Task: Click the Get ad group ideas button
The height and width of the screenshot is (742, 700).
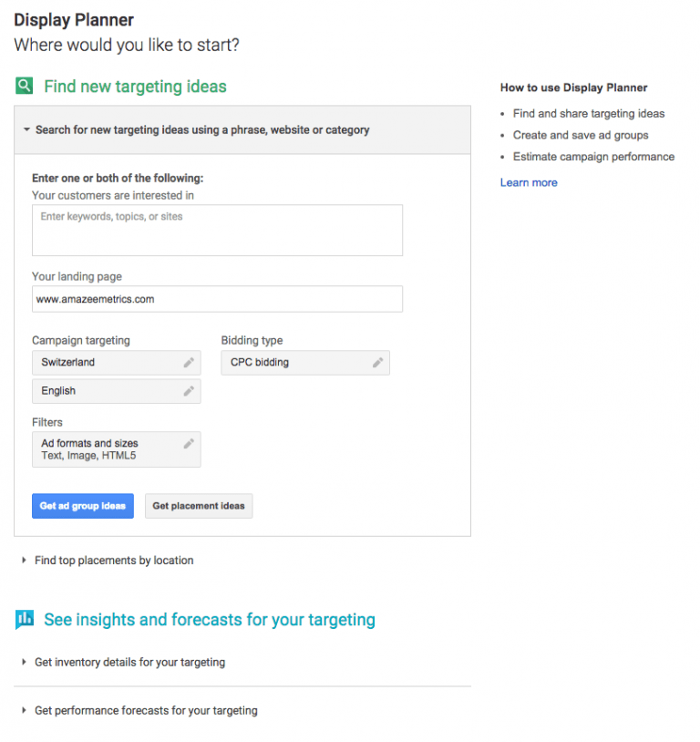Action: coord(82,505)
